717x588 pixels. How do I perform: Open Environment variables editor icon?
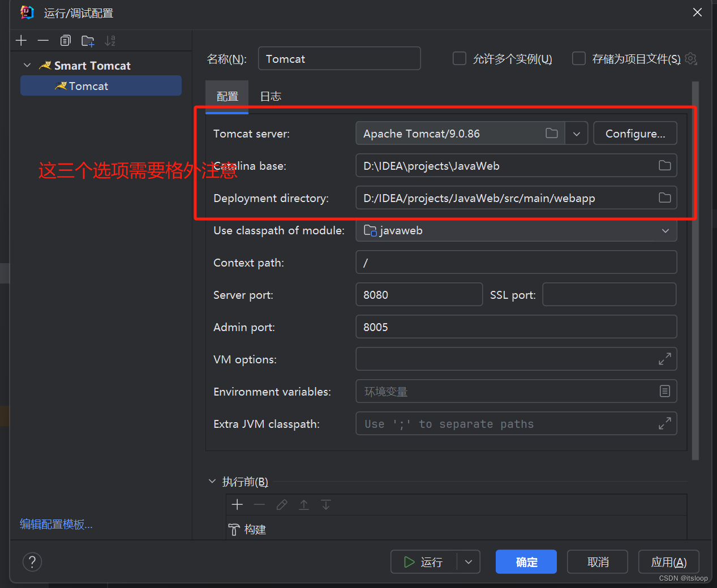coord(665,391)
